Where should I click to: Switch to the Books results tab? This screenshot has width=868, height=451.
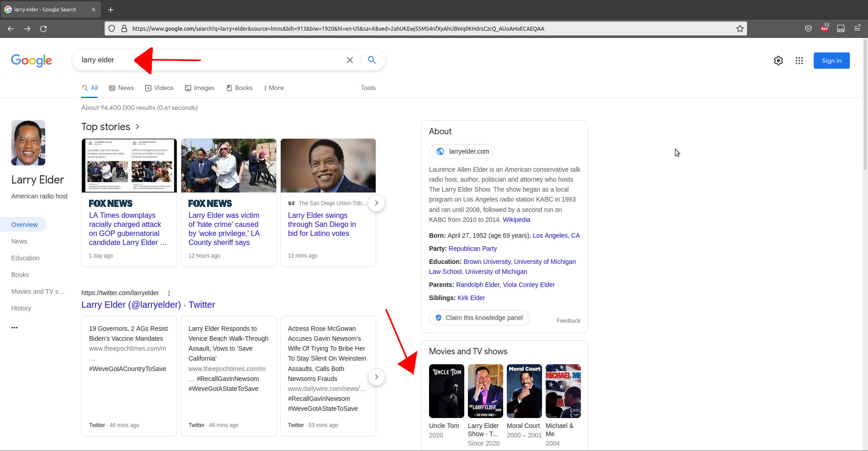(239, 88)
